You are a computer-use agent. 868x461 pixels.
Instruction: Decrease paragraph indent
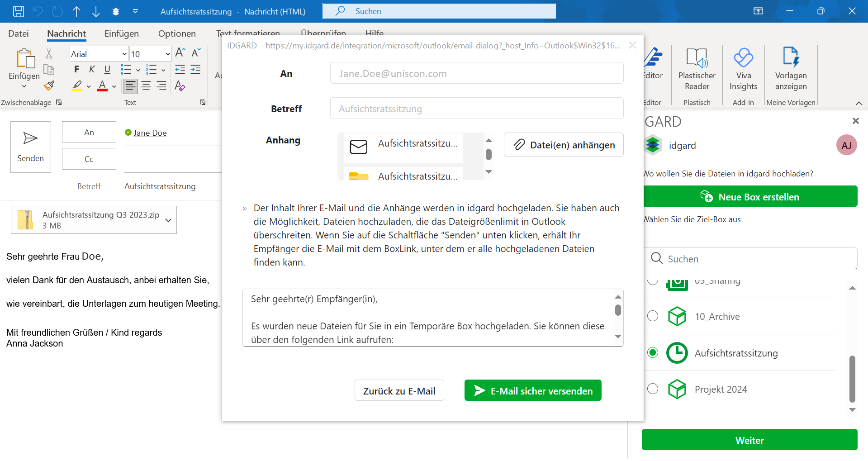[x=180, y=69]
